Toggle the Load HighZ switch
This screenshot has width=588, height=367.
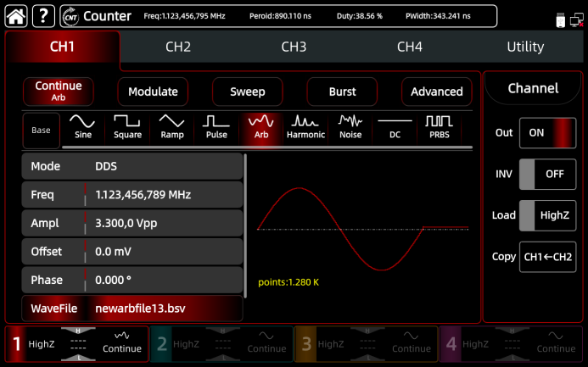pos(547,215)
